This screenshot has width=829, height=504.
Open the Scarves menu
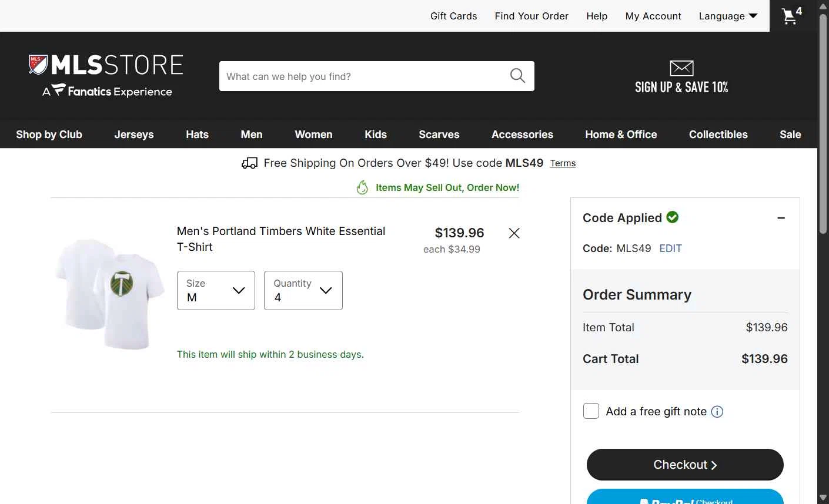click(439, 135)
